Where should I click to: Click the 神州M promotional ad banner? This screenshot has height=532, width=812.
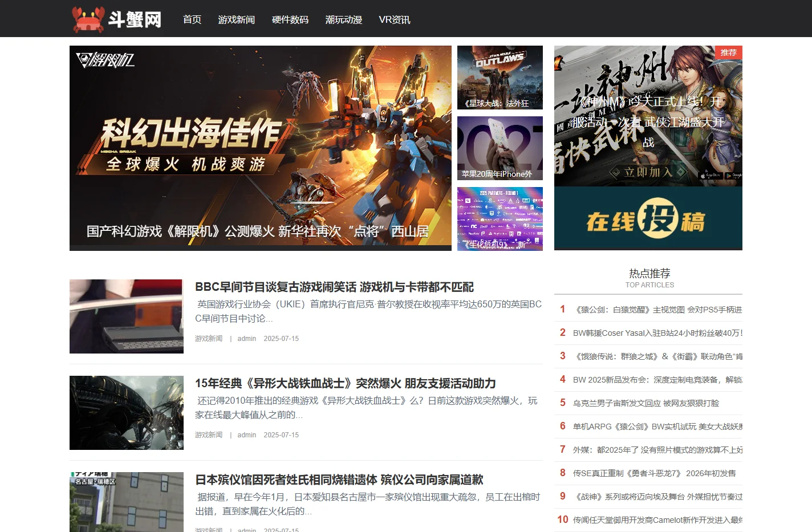pos(648,116)
